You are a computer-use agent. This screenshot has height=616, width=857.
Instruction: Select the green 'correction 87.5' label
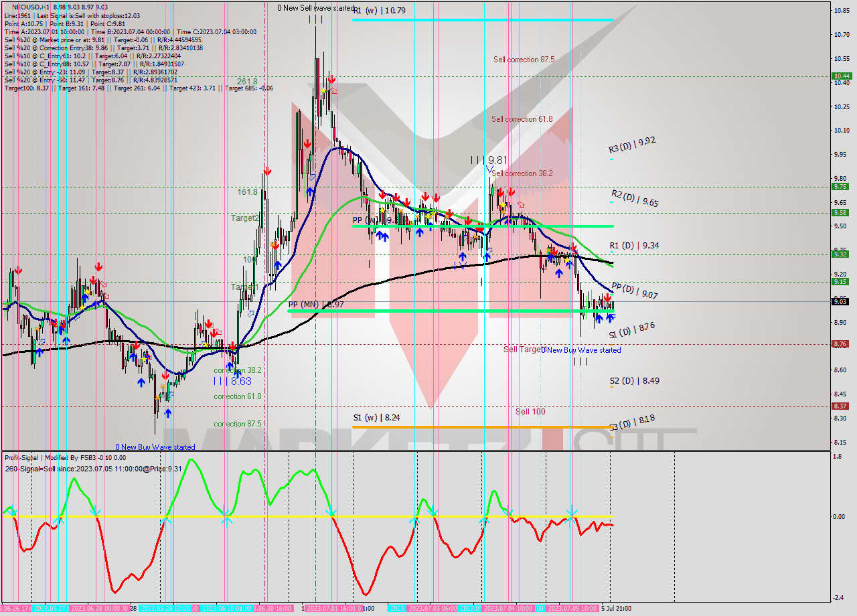coord(238,424)
